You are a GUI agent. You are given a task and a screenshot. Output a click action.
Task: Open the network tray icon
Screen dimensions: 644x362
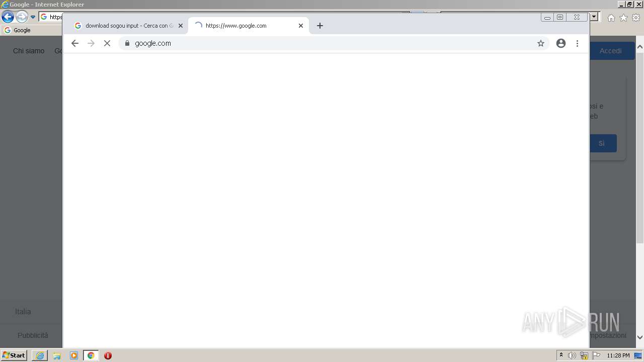pyautogui.click(x=584, y=355)
